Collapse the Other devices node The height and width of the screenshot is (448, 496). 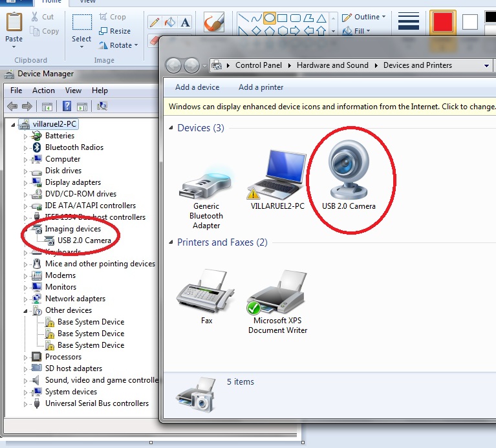[25, 311]
